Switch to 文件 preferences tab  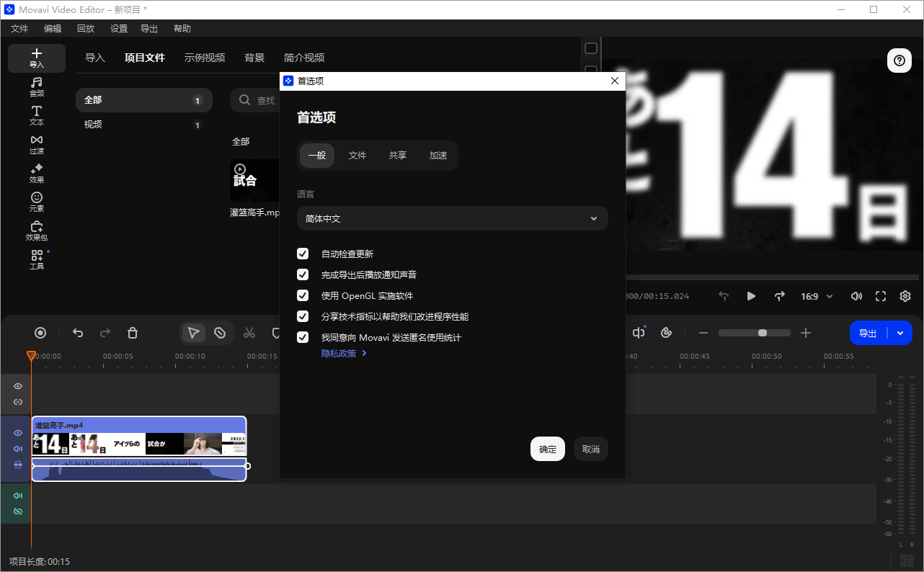[x=357, y=156]
